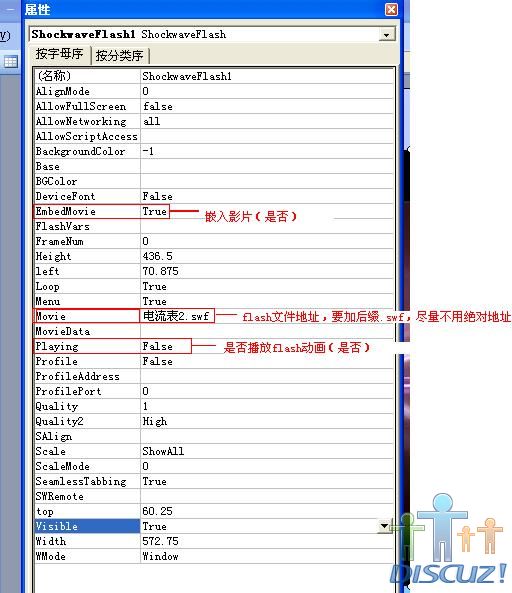Open the ShockwaveFlash1 object selector dropdown

386,35
